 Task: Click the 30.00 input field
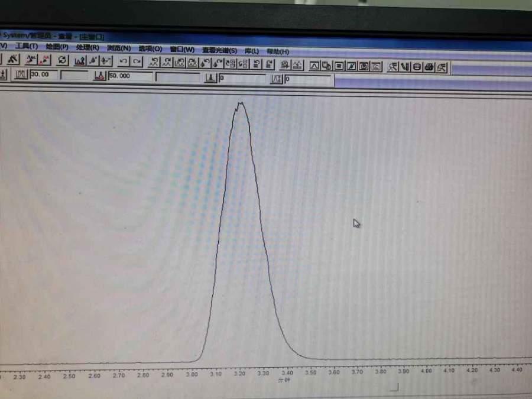coord(44,74)
